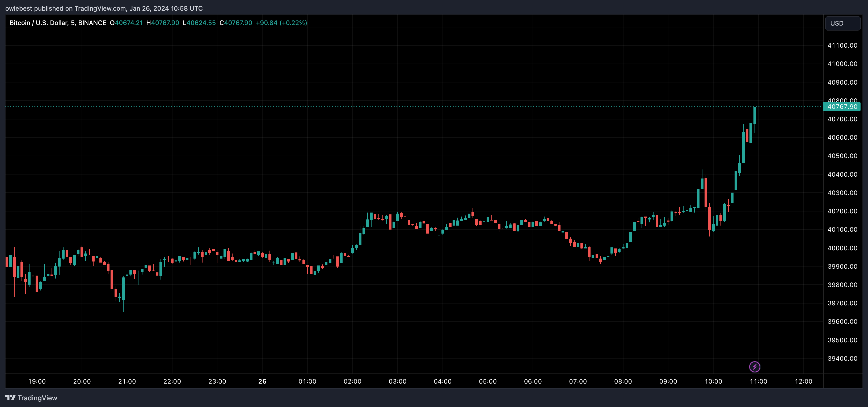Click the current price label 40767.90
Image resolution: width=868 pixels, height=407 pixels.
(x=842, y=107)
